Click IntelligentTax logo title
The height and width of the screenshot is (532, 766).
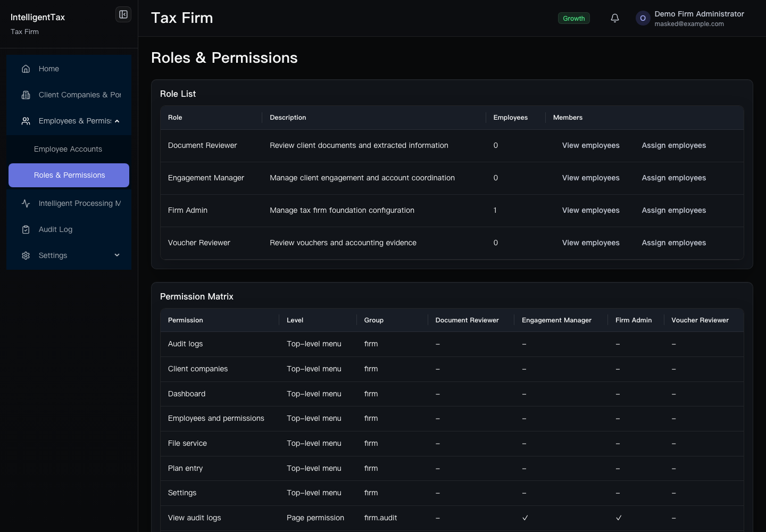tap(38, 17)
